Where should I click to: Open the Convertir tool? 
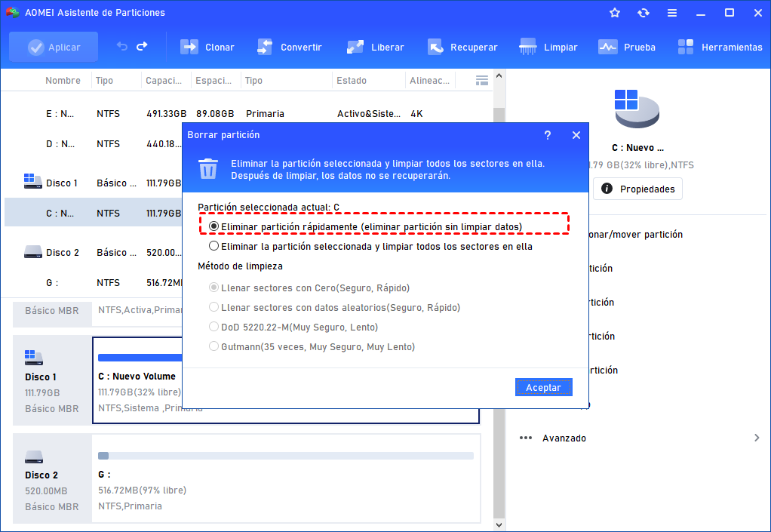click(290, 46)
